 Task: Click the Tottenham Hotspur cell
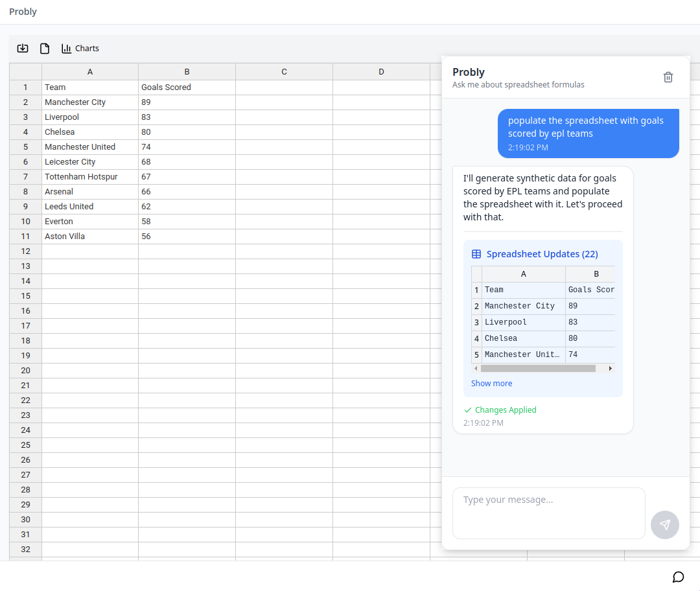[90, 177]
